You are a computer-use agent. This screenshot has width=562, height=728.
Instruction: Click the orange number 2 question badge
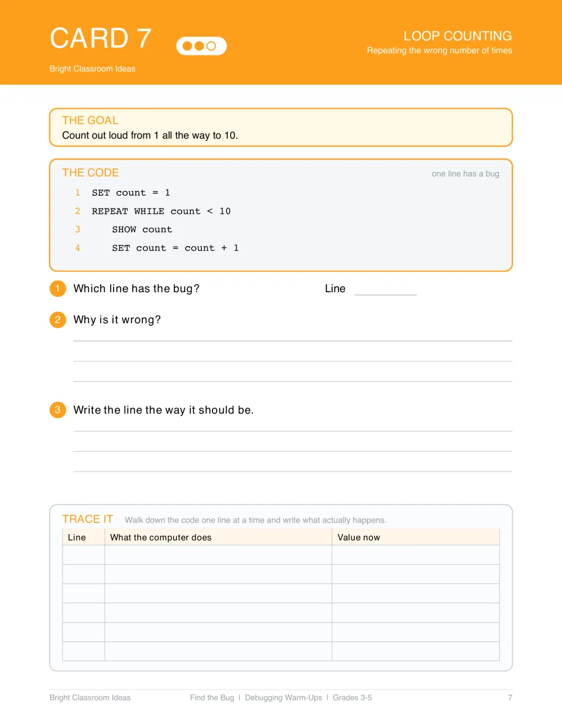pos(57,320)
